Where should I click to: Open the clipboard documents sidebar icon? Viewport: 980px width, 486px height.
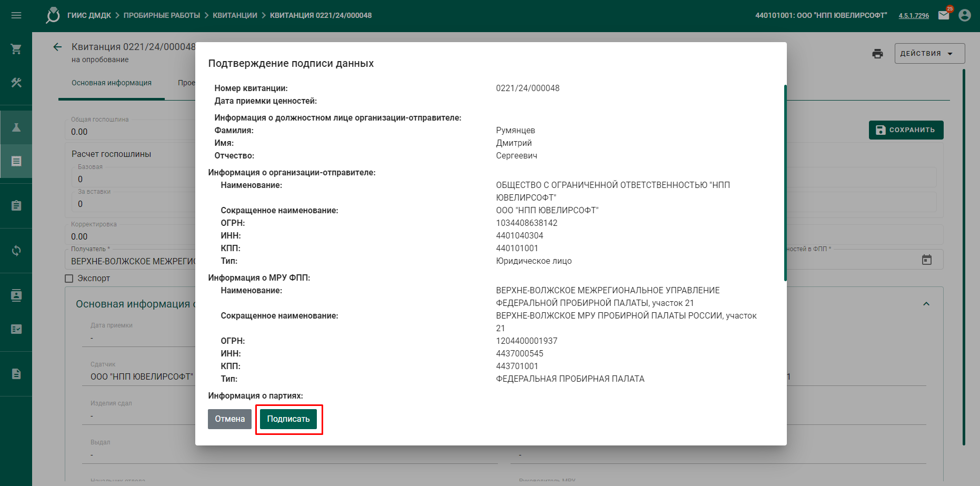pyautogui.click(x=16, y=206)
